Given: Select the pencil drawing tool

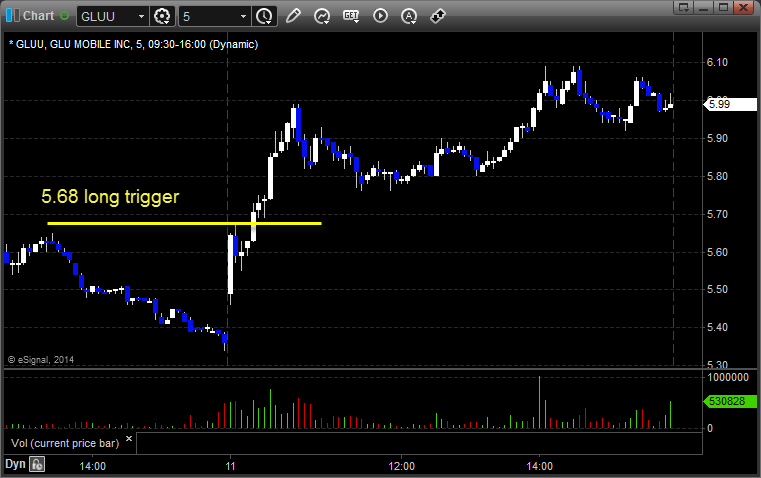Looking at the screenshot, I should coord(293,16).
